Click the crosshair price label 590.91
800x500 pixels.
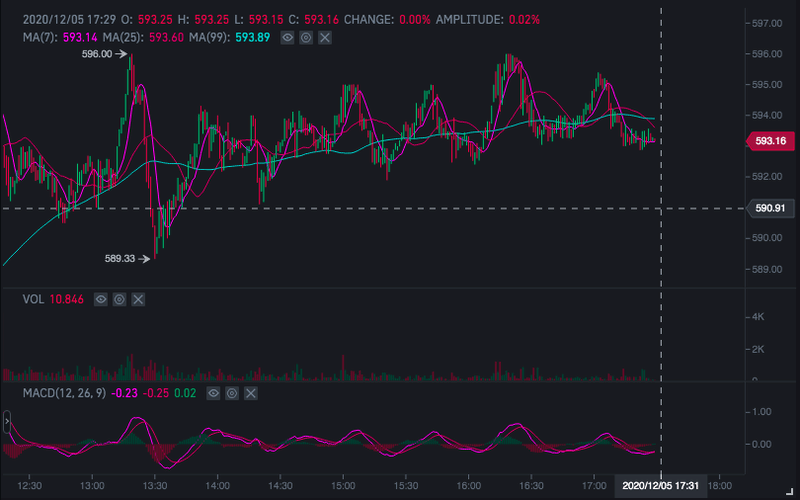point(771,208)
